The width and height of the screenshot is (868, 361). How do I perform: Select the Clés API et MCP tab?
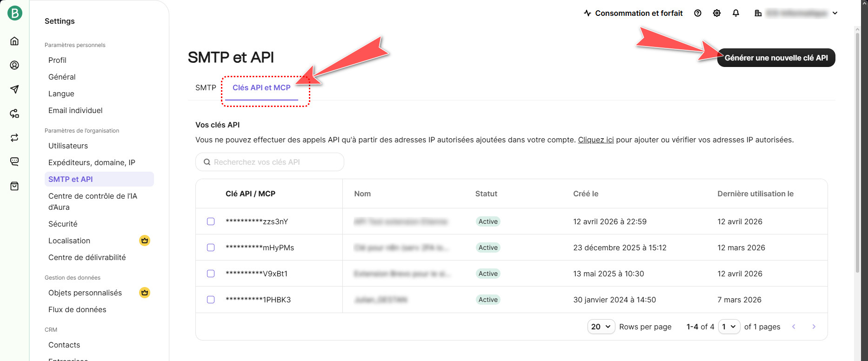click(261, 87)
